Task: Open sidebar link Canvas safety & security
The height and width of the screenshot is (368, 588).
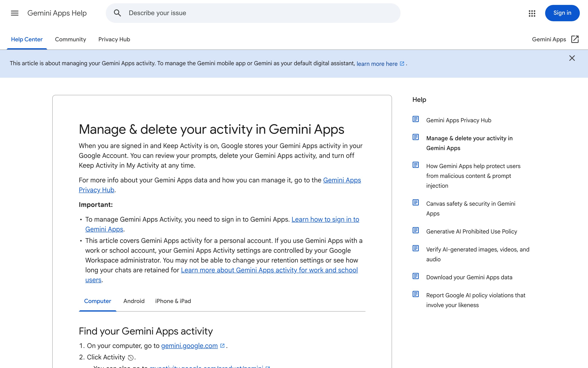Action: click(471, 209)
